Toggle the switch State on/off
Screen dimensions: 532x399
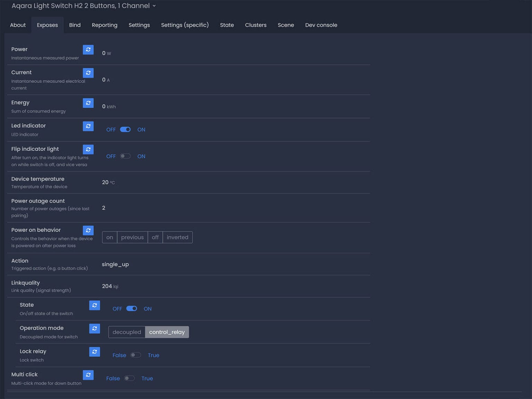132,309
